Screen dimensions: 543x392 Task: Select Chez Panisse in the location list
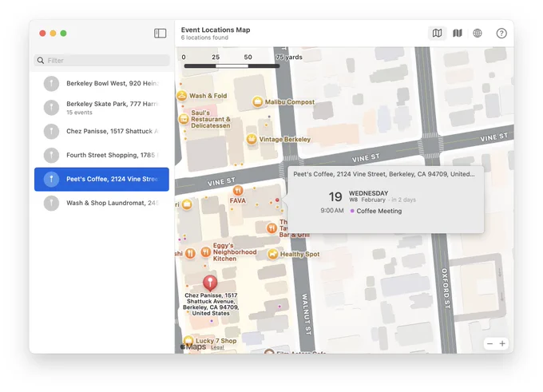[x=102, y=131]
